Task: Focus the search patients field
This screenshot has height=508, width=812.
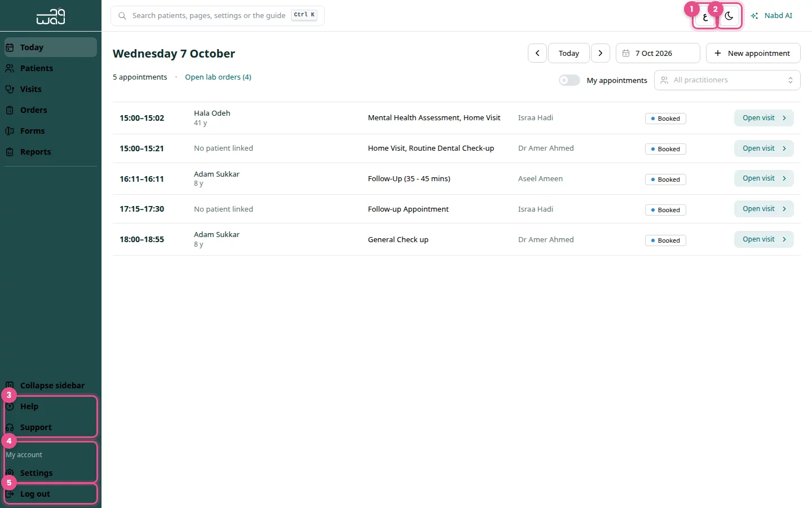Action: pos(218,16)
